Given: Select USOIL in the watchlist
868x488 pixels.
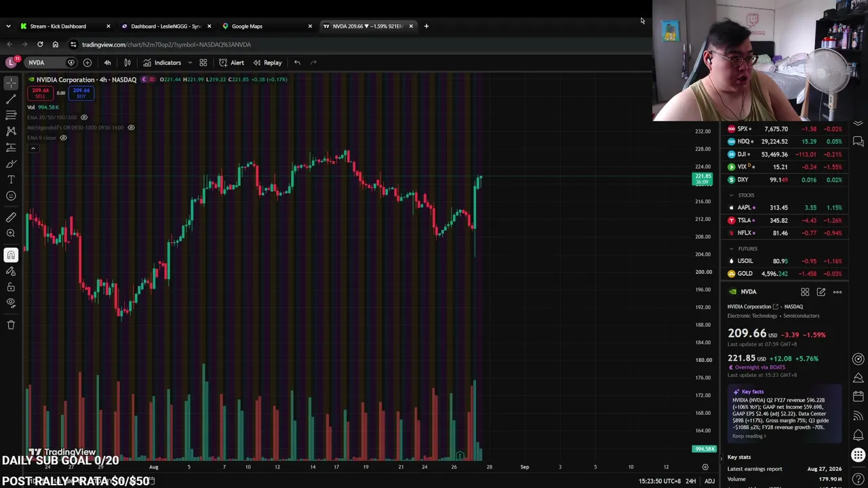Looking at the screenshot, I should (x=785, y=261).
